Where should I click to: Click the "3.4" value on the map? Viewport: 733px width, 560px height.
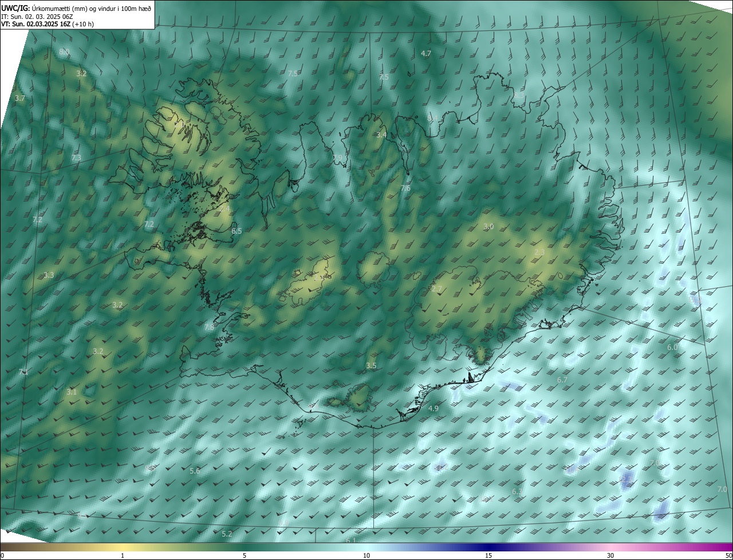tap(381, 135)
